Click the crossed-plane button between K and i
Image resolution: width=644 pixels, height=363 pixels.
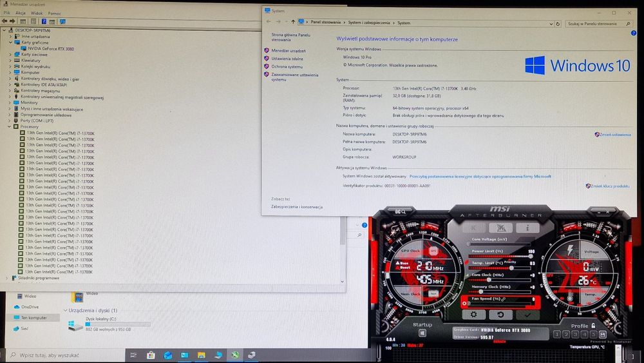pos(500,228)
